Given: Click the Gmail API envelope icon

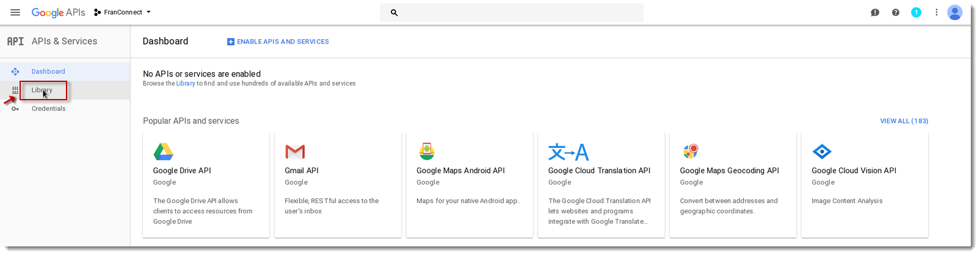Looking at the screenshot, I should click(295, 151).
